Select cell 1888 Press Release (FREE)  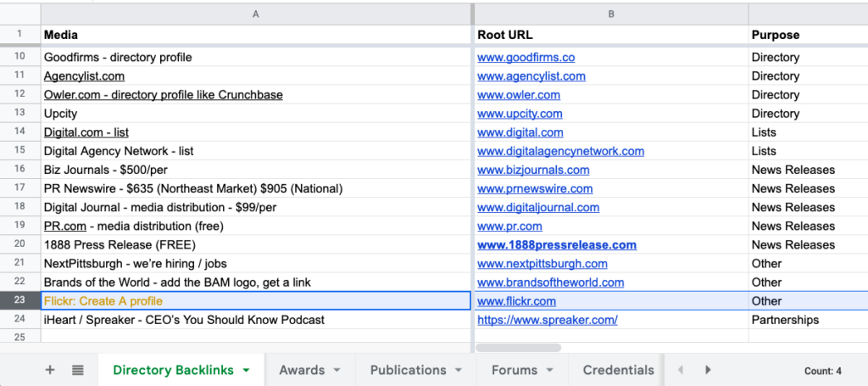coord(256,245)
